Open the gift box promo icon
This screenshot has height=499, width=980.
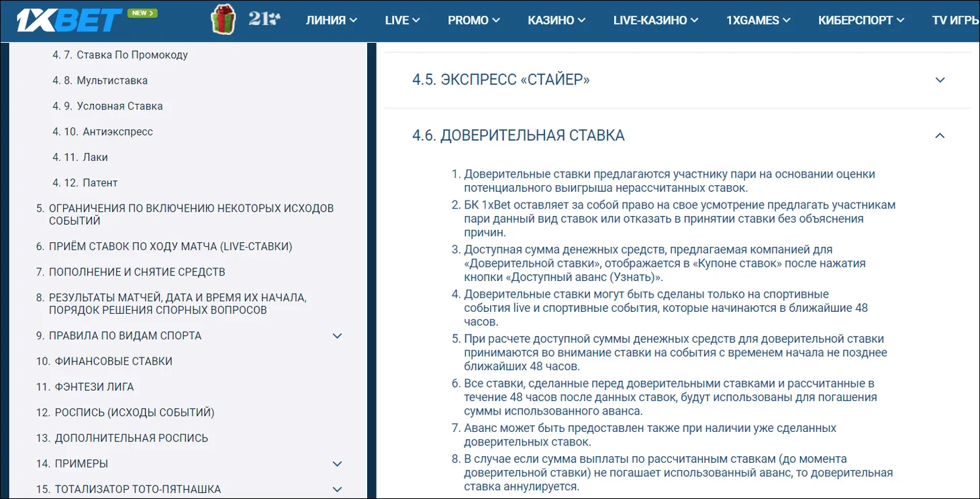tap(224, 19)
